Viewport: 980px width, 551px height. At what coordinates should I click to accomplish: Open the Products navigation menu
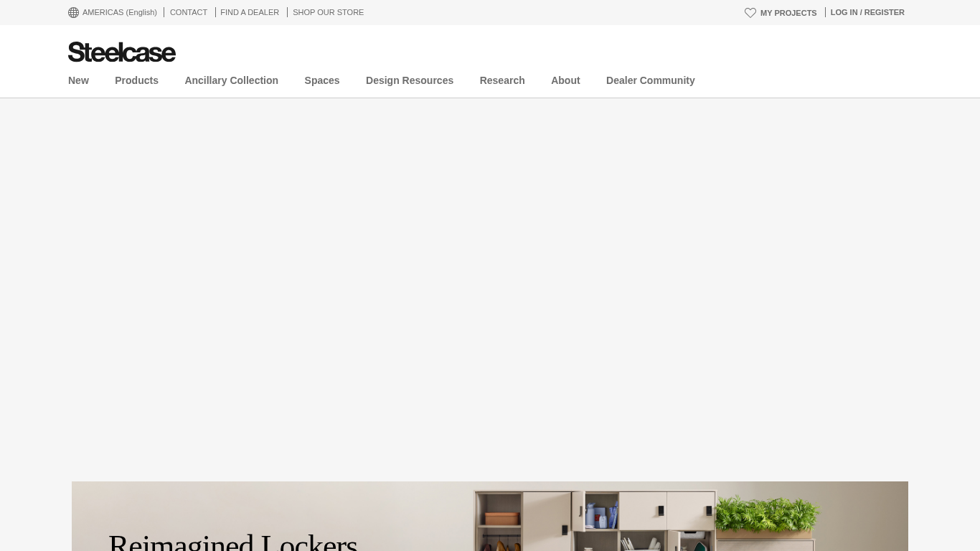tap(136, 80)
